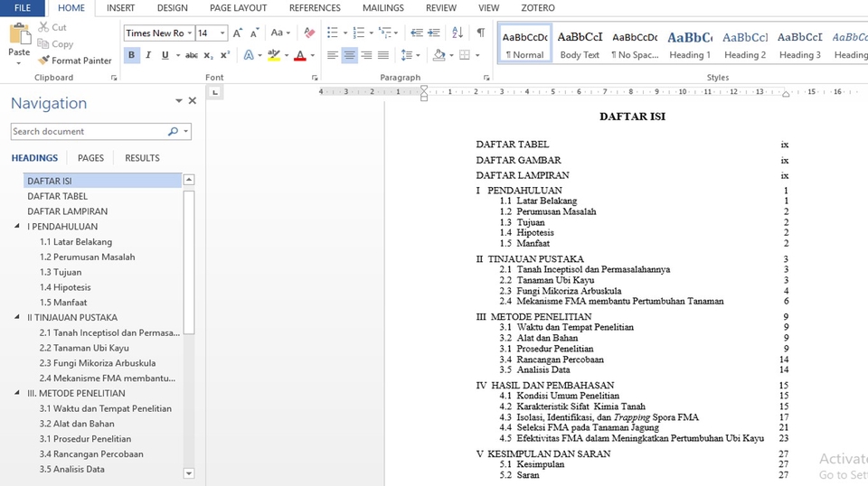
Task: Create a multilevel list
Action: coord(385,33)
